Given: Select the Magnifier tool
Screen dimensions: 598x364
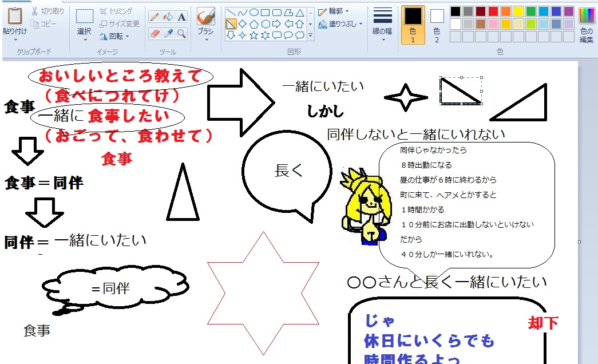Looking at the screenshot, I should point(181,34).
